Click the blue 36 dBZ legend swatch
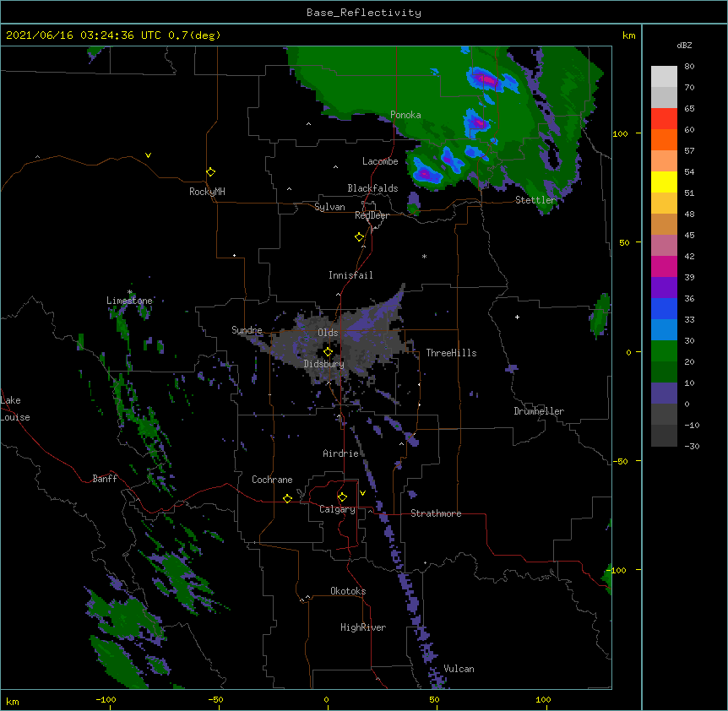The image size is (728, 711). [x=664, y=308]
